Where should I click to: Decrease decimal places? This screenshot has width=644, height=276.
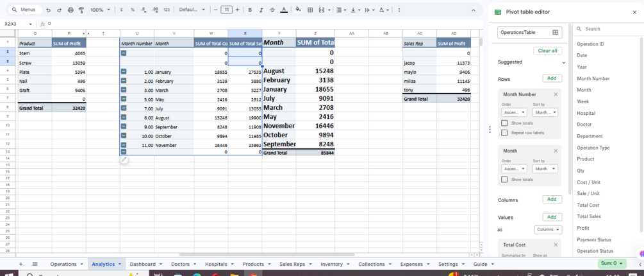point(144,10)
